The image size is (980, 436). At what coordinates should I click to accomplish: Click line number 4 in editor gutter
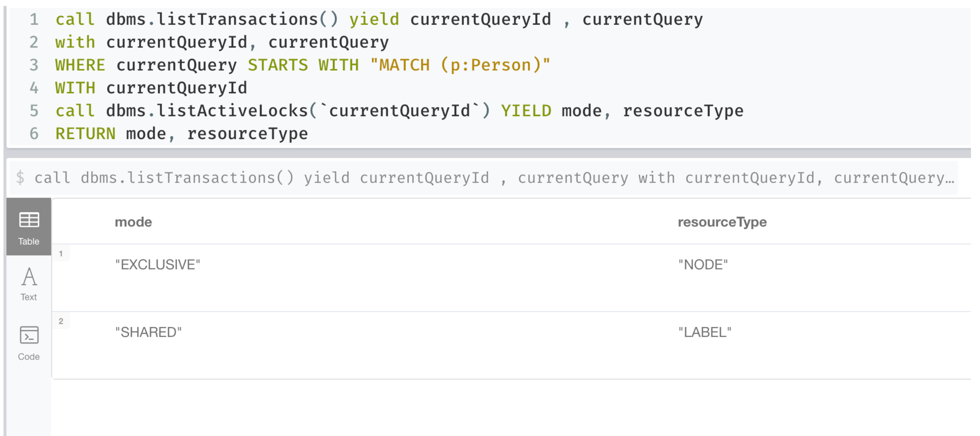[x=34, y=88]
